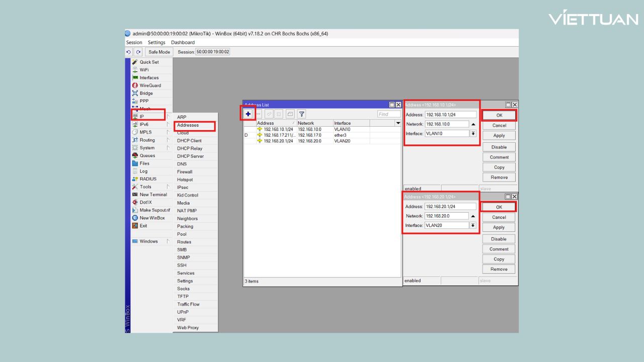Click the Find search field in Address List
The width and height of the screenshot is (644, 362).
pos(389,114)
